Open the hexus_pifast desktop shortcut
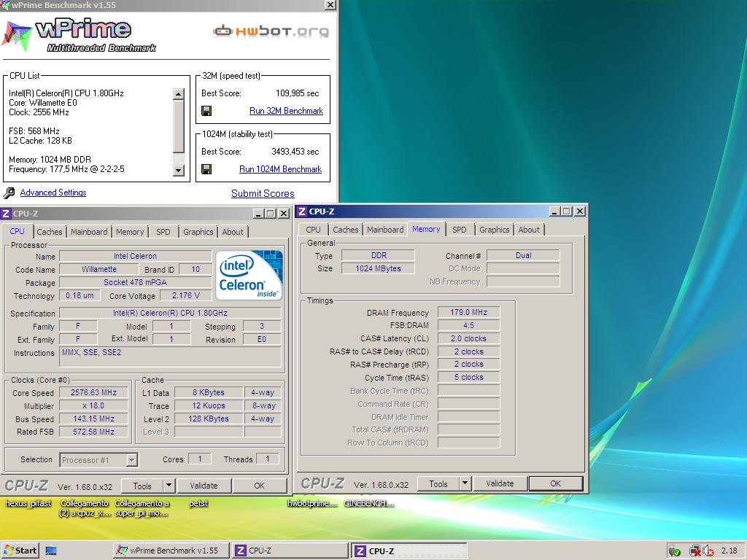 (28, 503)
